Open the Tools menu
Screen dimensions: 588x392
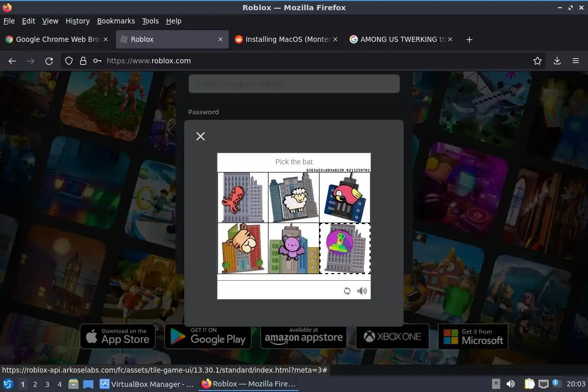click(x=151, y=21)
